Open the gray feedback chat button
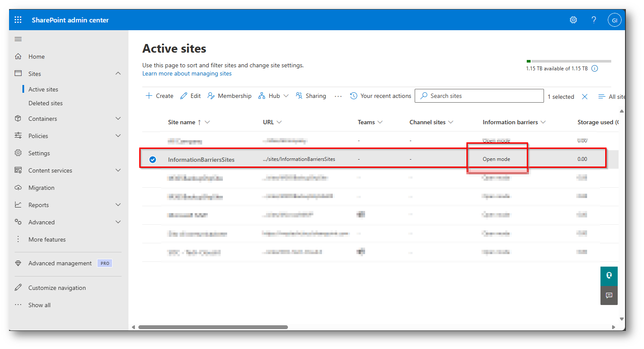Screen dimensions: 644x349 point(609,296)
